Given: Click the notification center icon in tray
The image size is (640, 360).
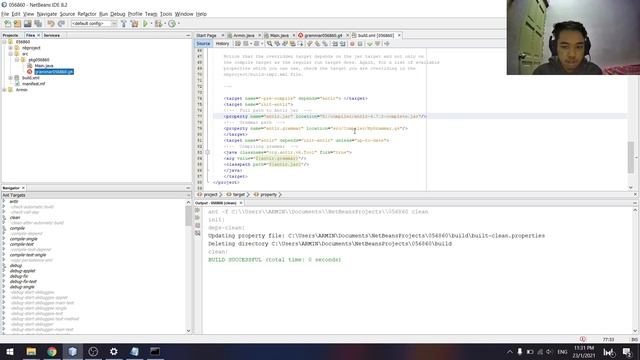Looking at the screenshot, I should (627, 352).
